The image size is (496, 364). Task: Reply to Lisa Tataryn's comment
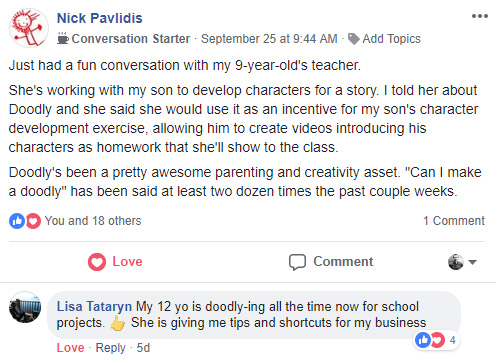coord(110,348)
